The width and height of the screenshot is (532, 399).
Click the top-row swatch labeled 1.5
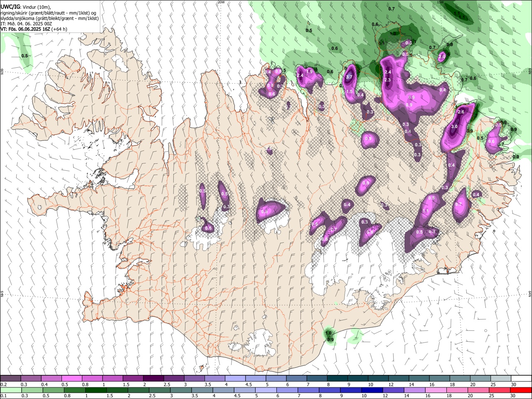pyautogui.click(x=133, y=379)
